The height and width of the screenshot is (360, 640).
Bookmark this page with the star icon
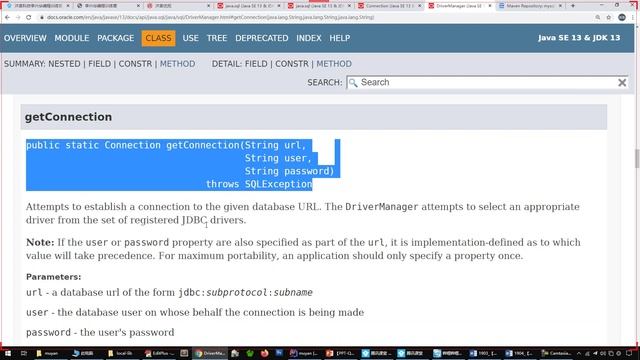(609, 18)
